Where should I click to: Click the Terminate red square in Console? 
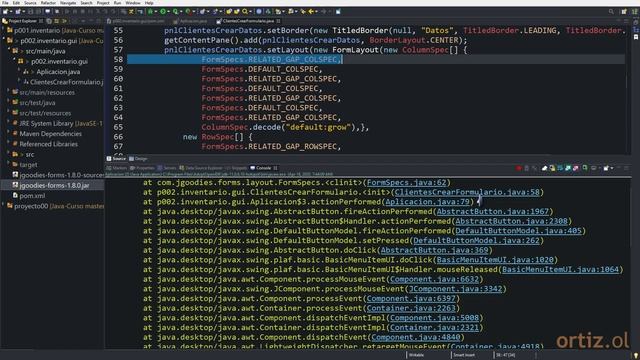[518, 168]
